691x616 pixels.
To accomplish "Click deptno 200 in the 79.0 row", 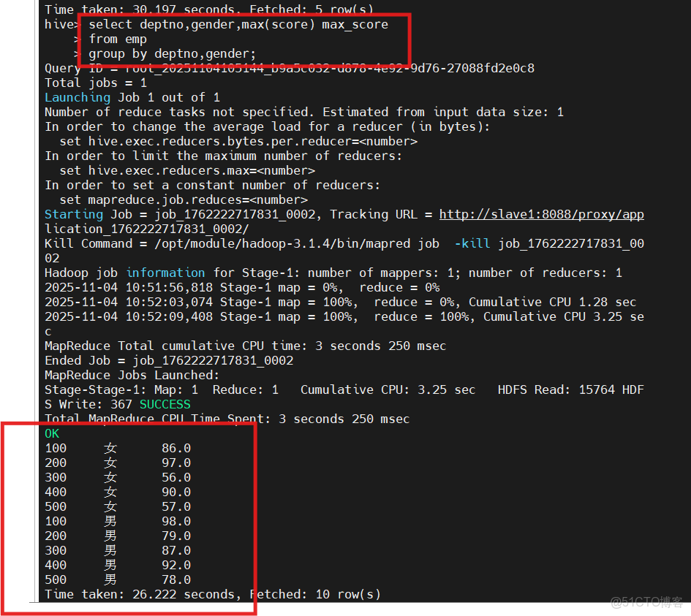I will [56, 536].
